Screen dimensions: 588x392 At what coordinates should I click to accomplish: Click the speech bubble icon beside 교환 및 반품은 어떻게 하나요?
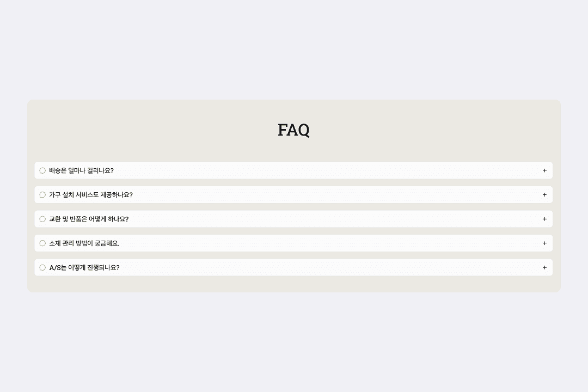(42, 219)
